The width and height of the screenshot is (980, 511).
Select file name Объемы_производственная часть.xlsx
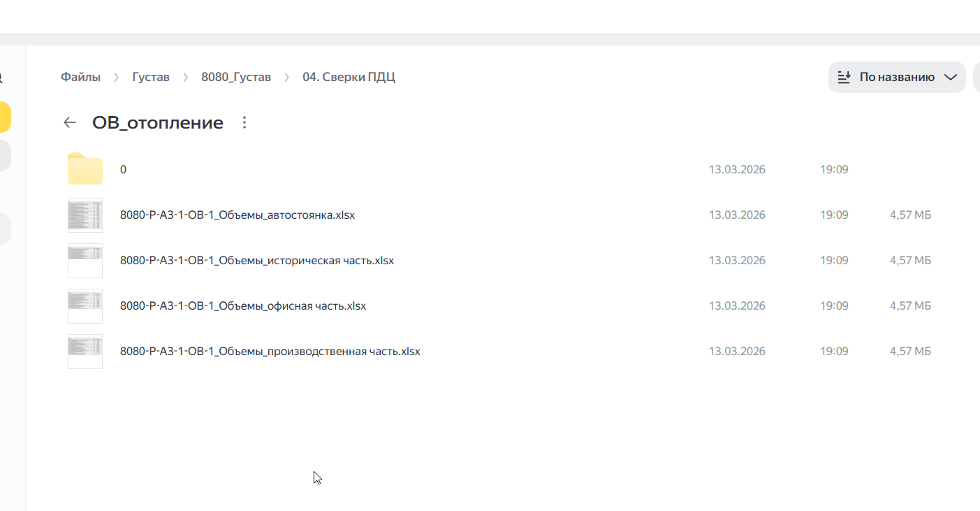[270, 352]
